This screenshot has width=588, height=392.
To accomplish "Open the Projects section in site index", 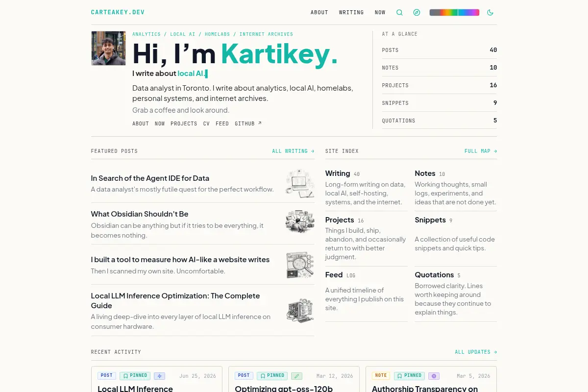I will point(340,220).
